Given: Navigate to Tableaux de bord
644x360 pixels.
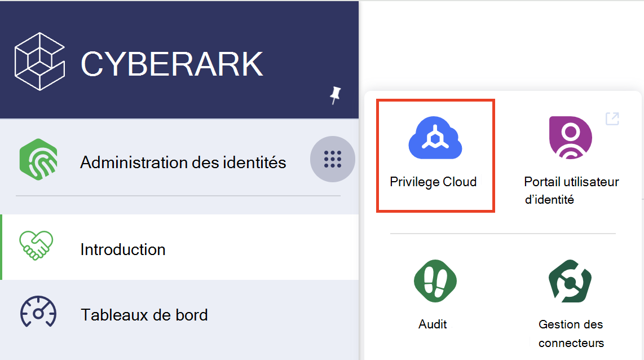Looking at the screenshot, I should pos(143,315).
